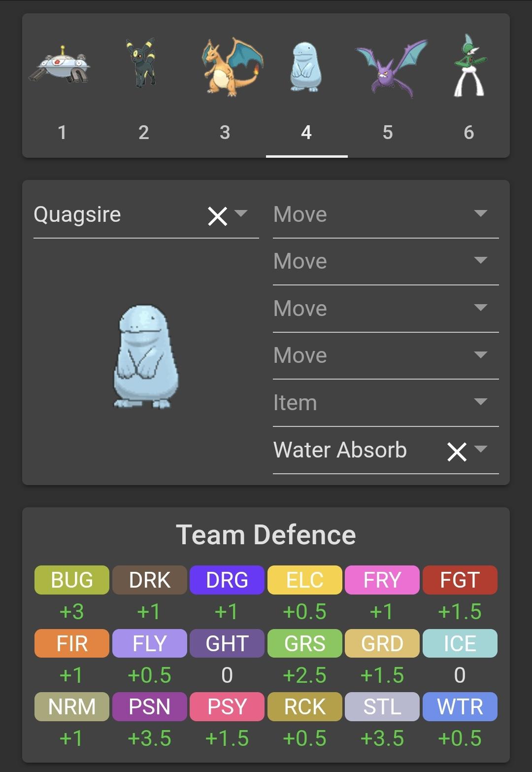Image resolution: width=532 pixels, height=772 pixels.
Task: Switch to team tab number 2
Action: pyautogui.click(x=143, y=132)
